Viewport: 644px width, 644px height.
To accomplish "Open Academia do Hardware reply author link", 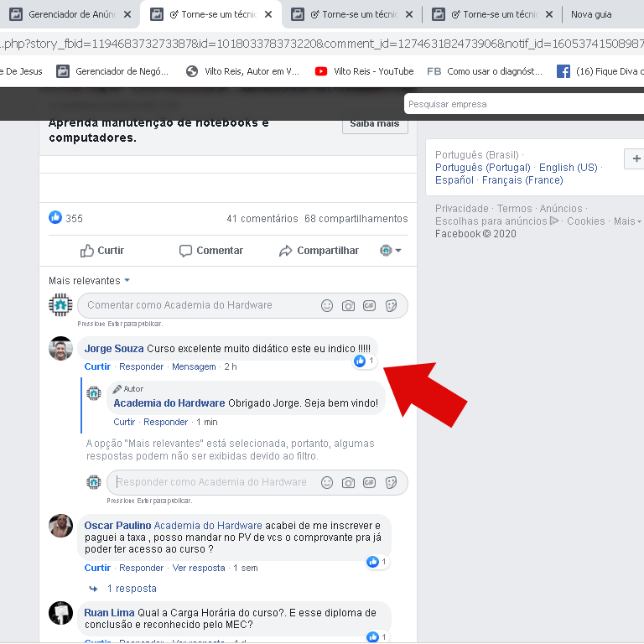I will tap(169, 403).
